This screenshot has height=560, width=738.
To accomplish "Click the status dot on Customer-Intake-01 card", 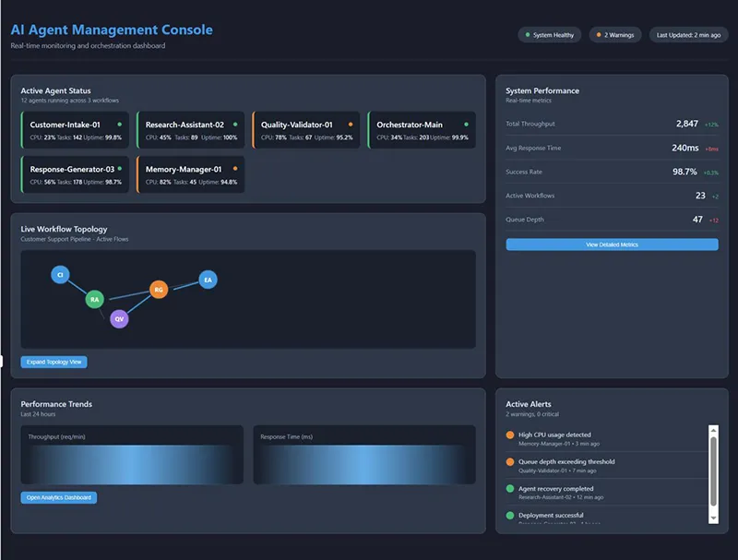I will click(x=120, y=125).
